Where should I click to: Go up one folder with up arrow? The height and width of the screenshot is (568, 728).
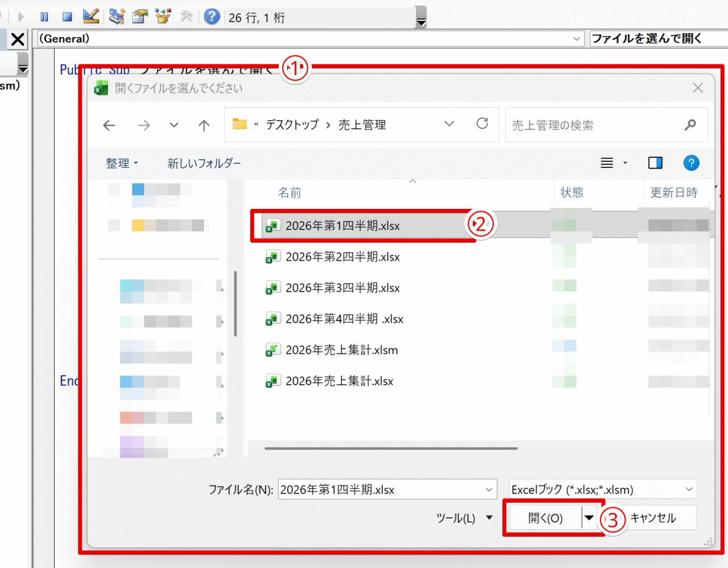(204, 125)
